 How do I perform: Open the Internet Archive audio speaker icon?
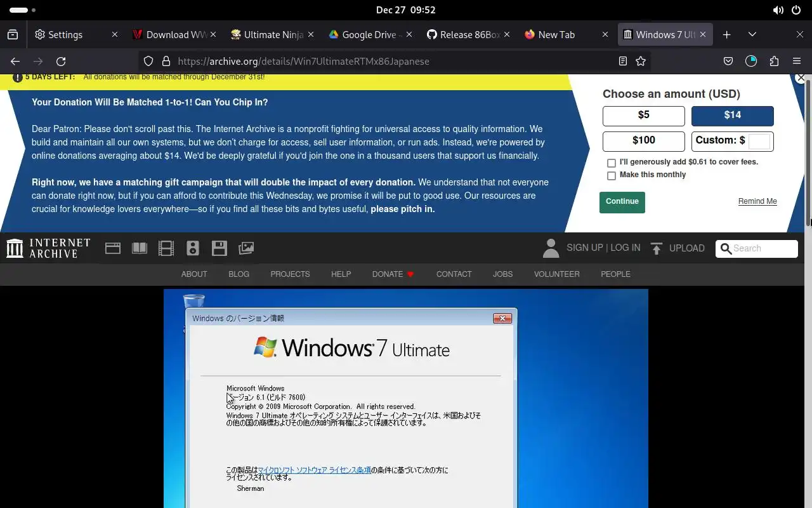[x=193, y=248]
